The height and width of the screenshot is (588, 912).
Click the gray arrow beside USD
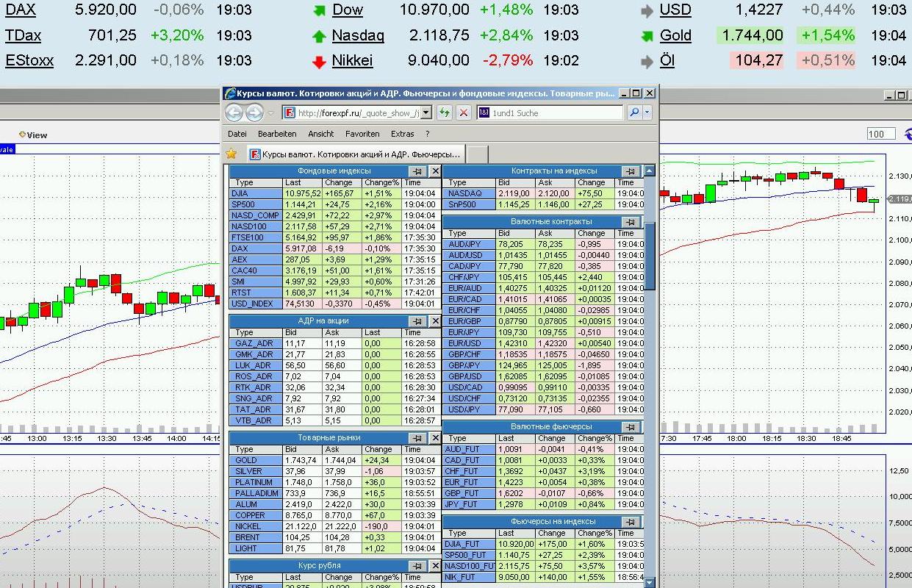647,11
